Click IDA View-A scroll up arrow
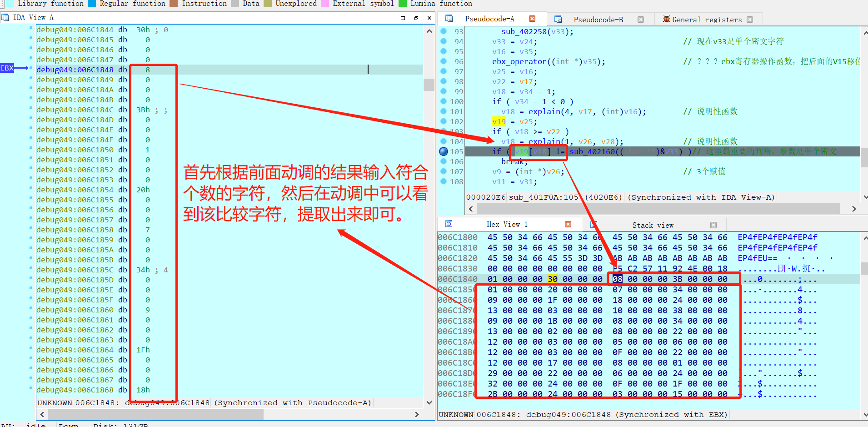This screenshot has width=868, height=427. [429, 31]
